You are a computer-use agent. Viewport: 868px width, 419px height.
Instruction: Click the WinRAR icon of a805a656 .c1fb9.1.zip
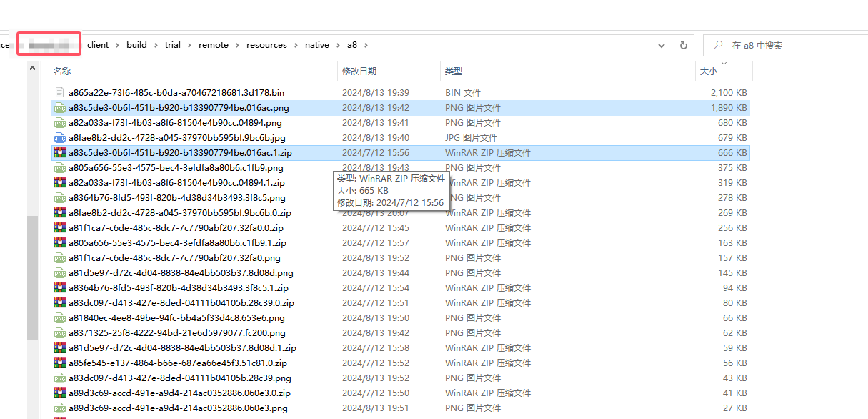(x=60, y=242)
